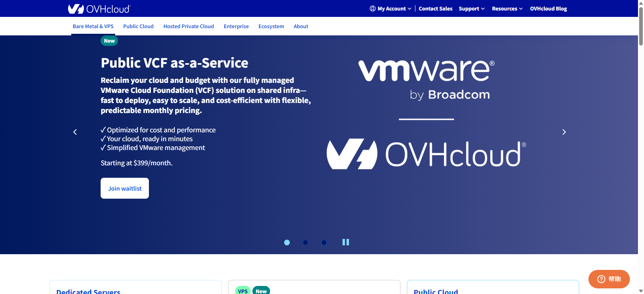
Task: Click the green VPS badge on card
Action: click(243, 291)
